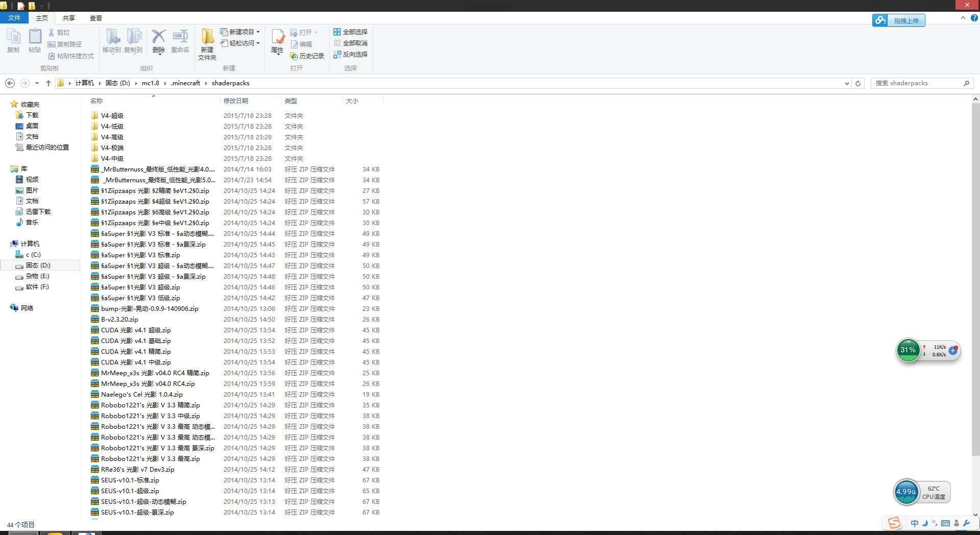Switch to the Home (主页) ribbon tab
The width and height of the screenshot is (980, 535).
[42, 18]
